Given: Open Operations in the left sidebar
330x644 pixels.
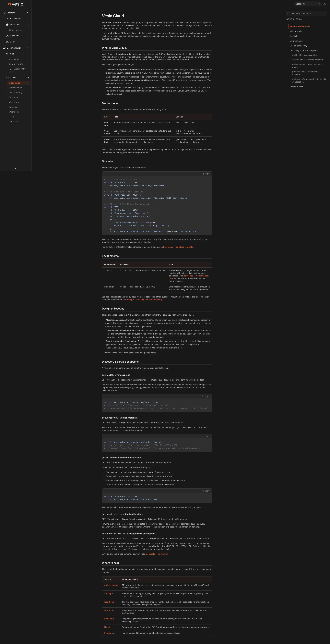Looking at the screenshot, I should (x=14, y=107).
